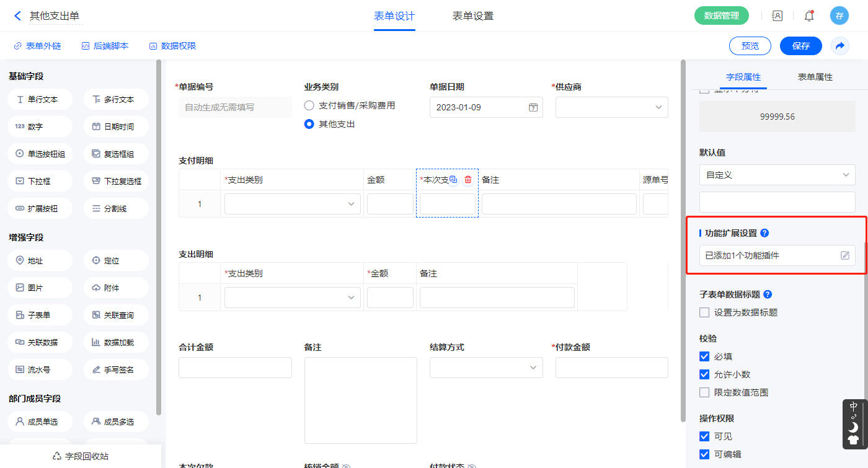Enable the 限定数值范围 checkbox
Viewport: 868px width, 468px height.
(704, 392)
